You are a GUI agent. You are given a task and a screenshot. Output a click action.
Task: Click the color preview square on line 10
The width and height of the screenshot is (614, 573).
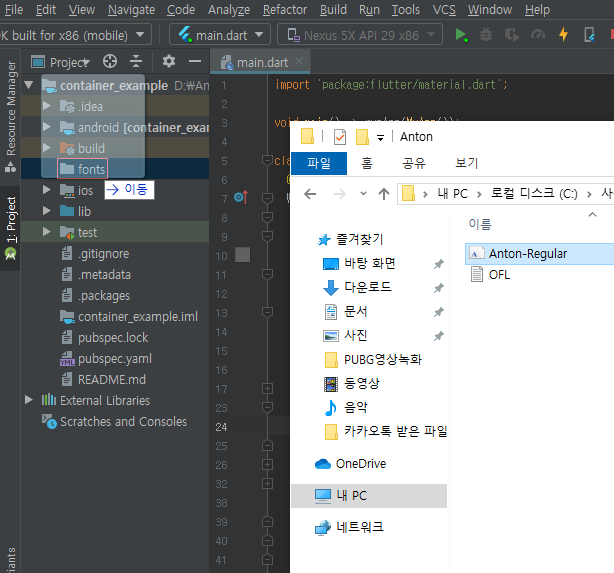pyautogui.click(x=242, y=255)
